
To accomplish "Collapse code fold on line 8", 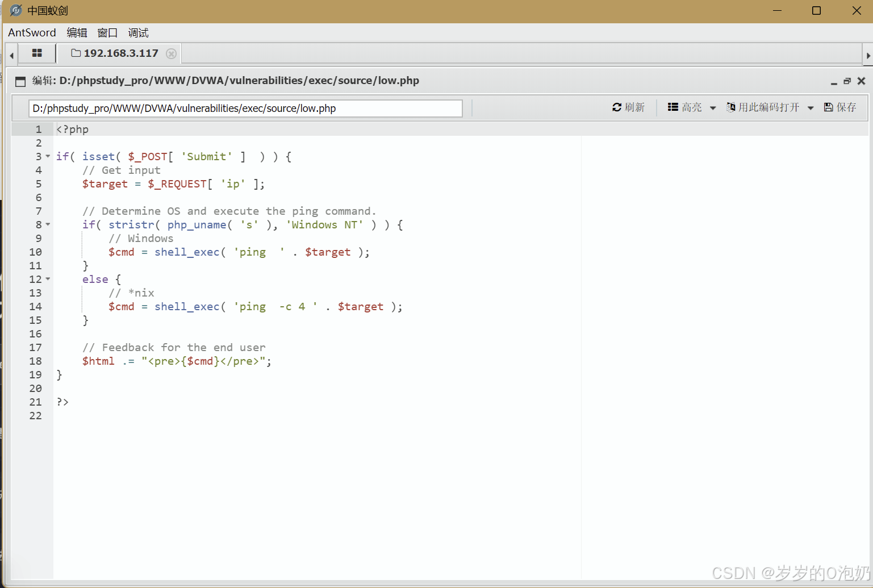I will pyautogui.click(x=48, y=224).
